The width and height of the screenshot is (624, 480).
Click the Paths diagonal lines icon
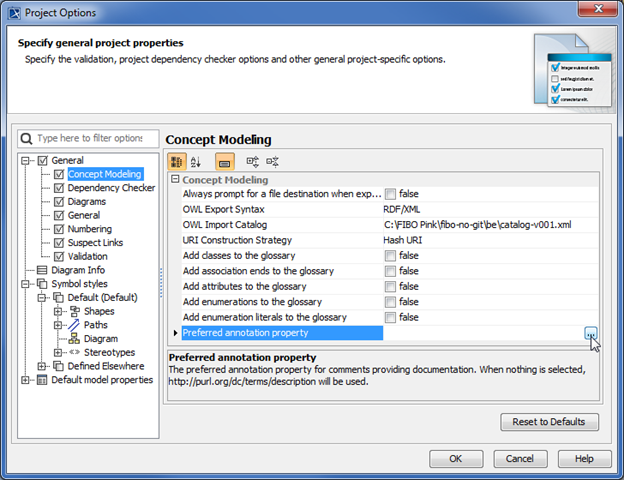pyautogui.click(x=74, y=325)
